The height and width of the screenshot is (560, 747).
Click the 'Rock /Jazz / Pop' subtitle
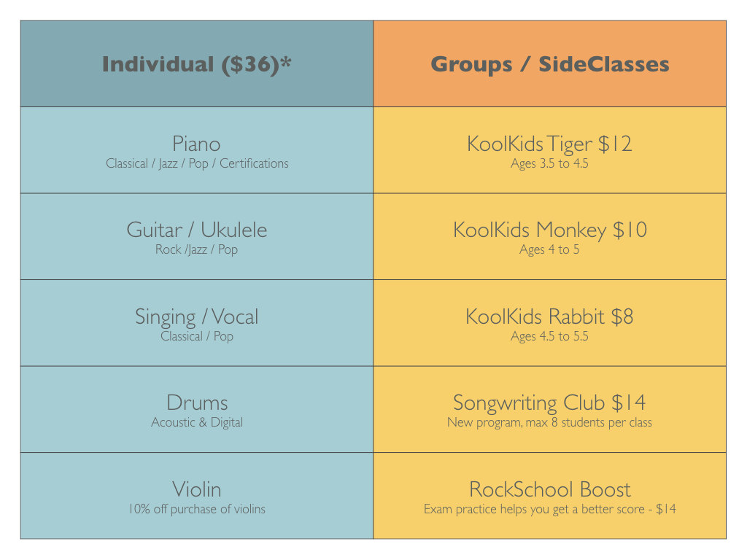point(196,249)
